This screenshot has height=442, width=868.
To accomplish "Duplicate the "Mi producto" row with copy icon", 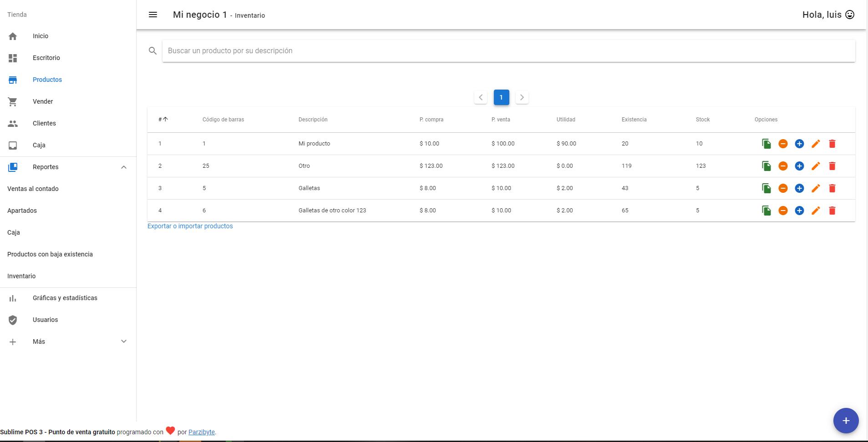I will (x=766, y=144).
